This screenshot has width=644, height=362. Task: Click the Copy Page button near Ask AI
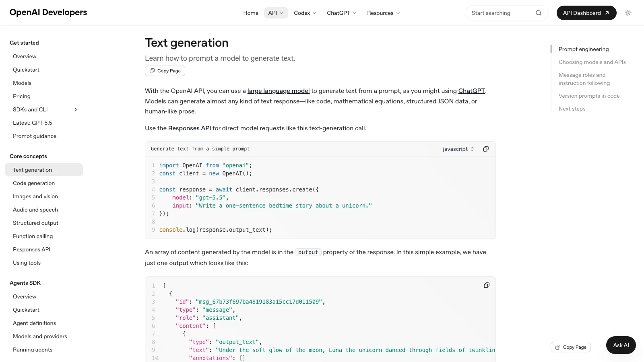(571, 347)
